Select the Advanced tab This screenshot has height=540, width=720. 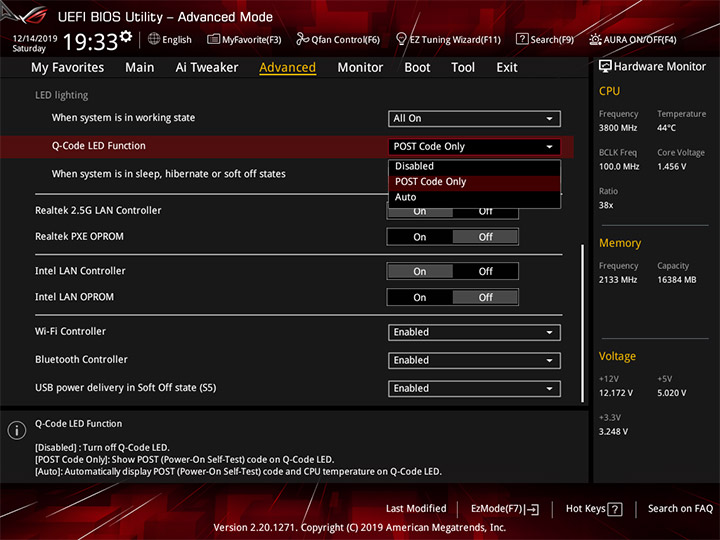tap(287, 68)
